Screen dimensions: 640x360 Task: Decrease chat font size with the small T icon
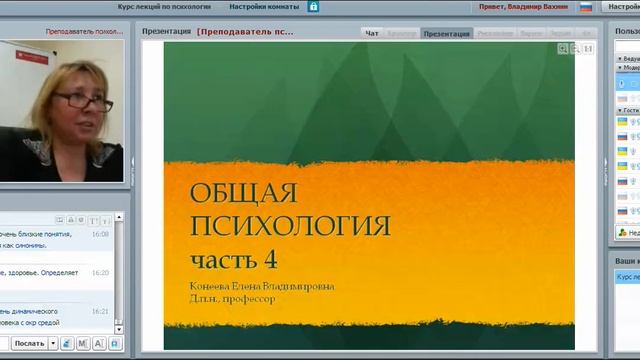click(x=106, y=220)
